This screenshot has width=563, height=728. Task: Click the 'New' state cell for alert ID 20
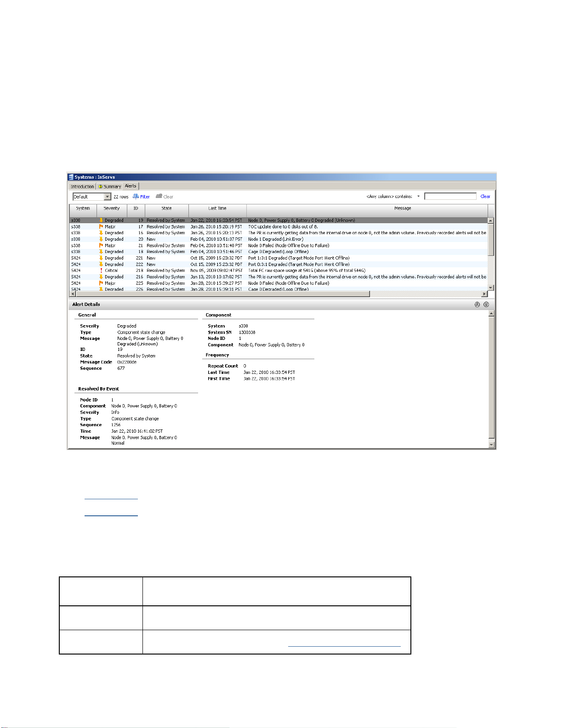pos(151,239)
